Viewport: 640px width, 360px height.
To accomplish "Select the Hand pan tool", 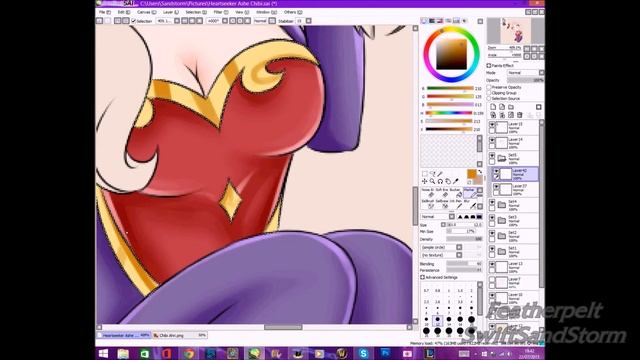I will click(x=448, y=181).
